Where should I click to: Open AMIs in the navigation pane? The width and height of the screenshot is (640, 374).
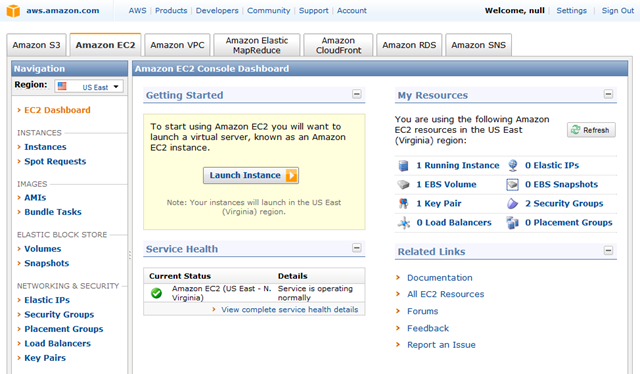35,197
